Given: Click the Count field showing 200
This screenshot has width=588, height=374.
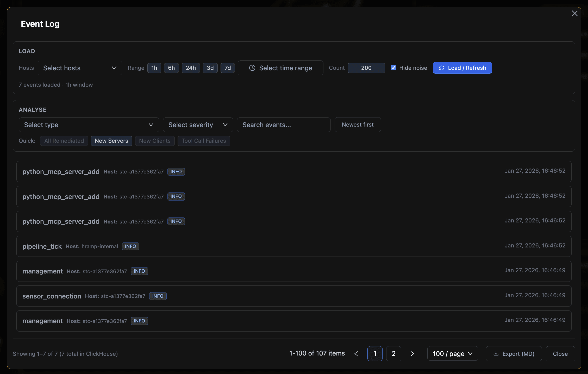Looking at the screenshot, I should [x=366, y=68].
